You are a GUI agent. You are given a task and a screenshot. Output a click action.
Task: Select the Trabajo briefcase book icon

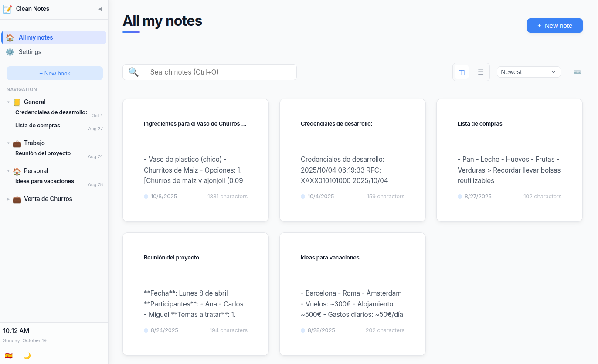point(17,143)
